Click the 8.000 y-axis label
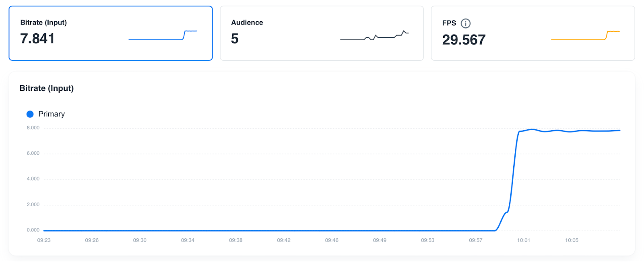This screenshot has height=262, width=644. click(x=33, y=128)
